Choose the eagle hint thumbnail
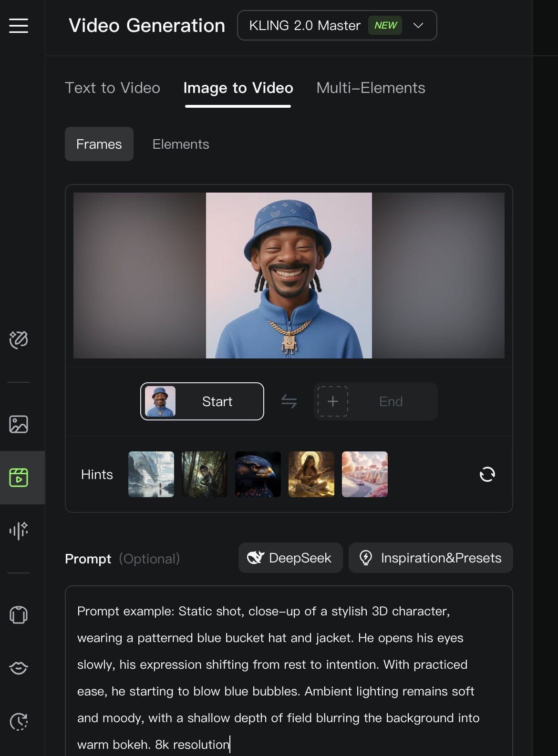 point(258,474)
